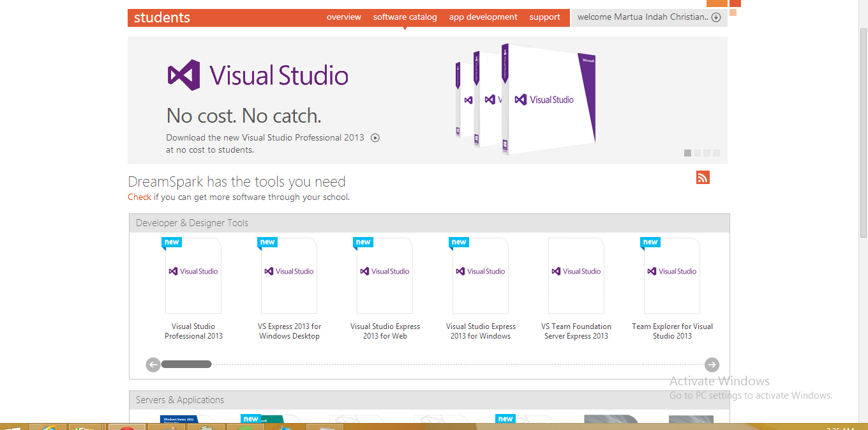Click the Team Foundation Server Express thumbnail
This screenshot has width=868, height=430.
[576, 275]
